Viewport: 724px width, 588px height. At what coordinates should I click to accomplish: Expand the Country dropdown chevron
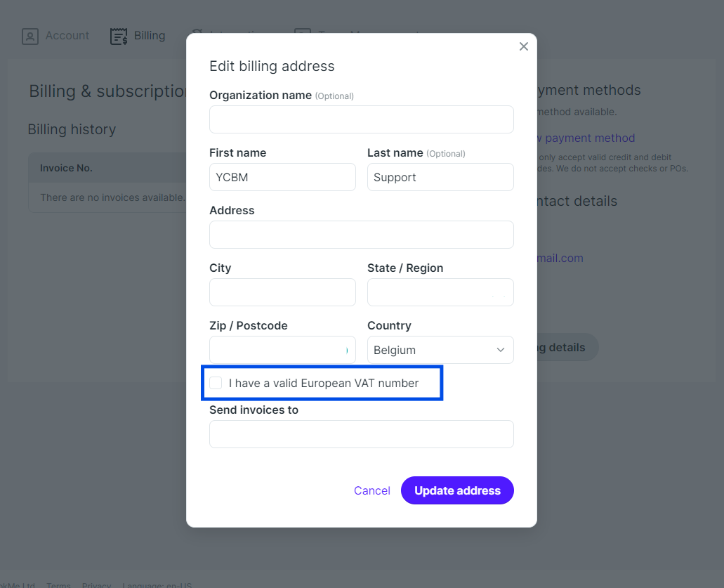500,350
